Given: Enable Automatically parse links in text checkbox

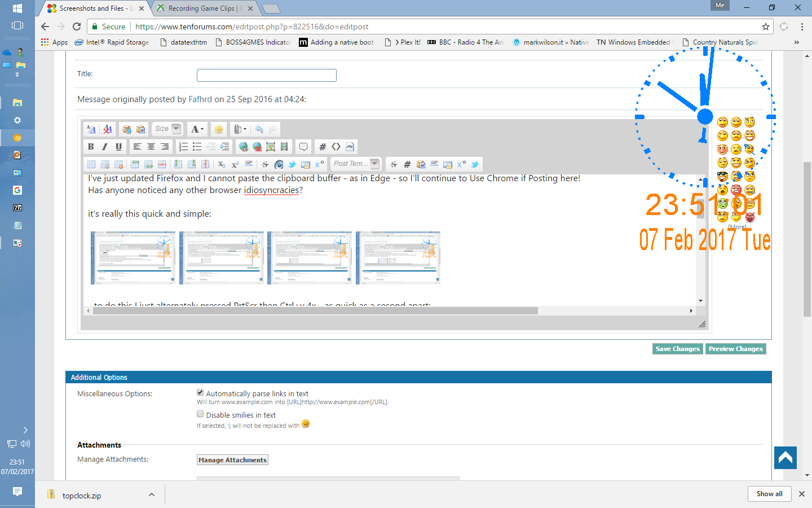Looking at the screenshot, I should 200,392.
